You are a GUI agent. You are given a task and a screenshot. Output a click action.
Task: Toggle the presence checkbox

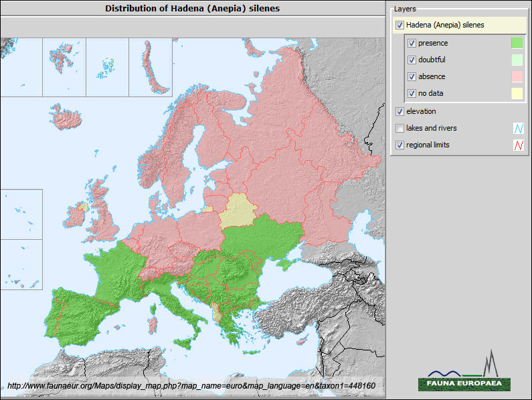[412, 44]
